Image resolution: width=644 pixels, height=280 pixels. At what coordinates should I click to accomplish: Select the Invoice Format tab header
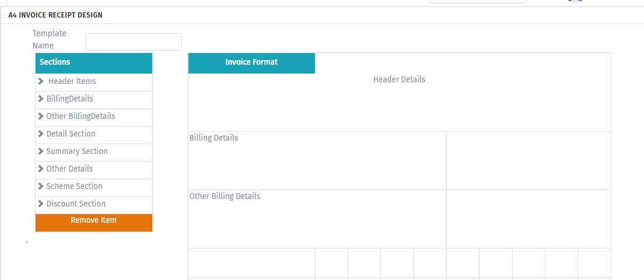(x=251, y=63)
